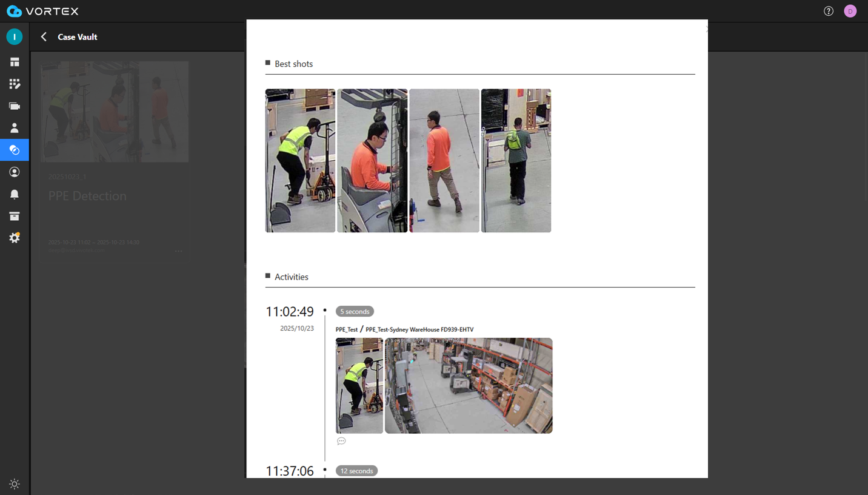This screenshot has width=868, height=495.
Task: Open the warehouse wide-angle snapshot in Activities
Action: (x=469, y=386)
